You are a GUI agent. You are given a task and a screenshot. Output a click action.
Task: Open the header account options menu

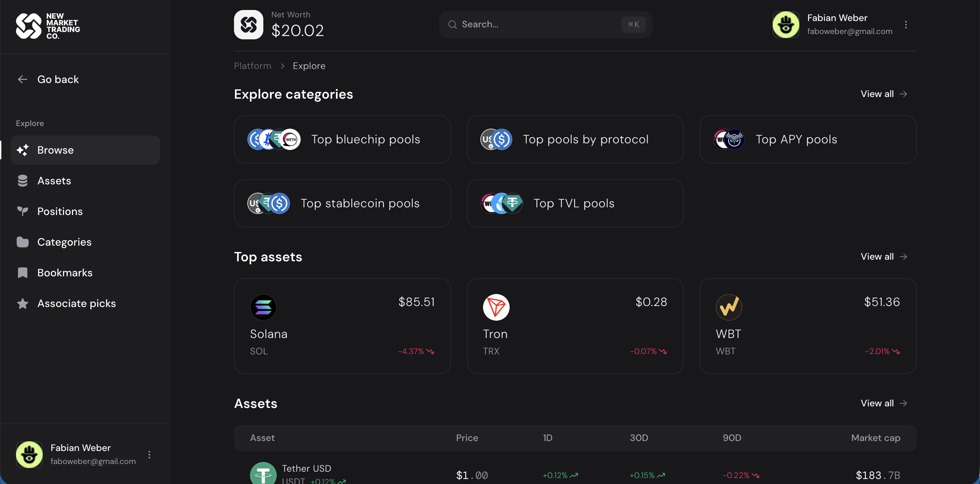click(906, 25)
